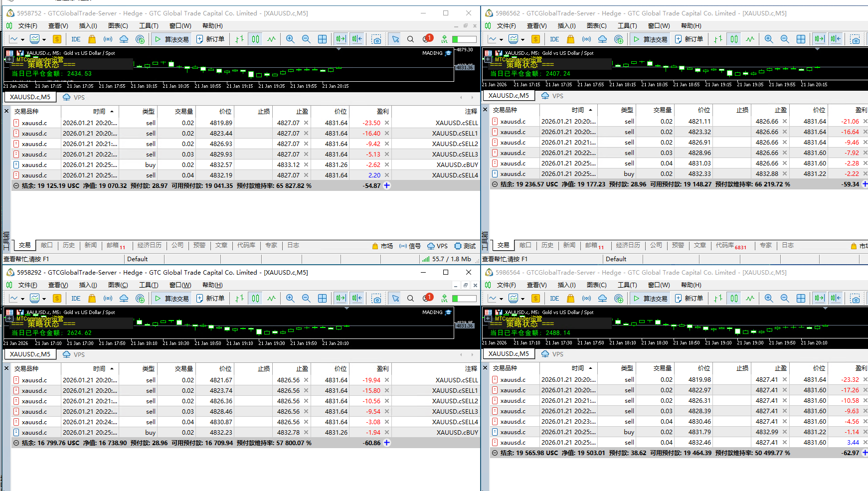
Task: Click the globe-plus icon in window 5986562 toolbar
Action: tap(619, 39)
